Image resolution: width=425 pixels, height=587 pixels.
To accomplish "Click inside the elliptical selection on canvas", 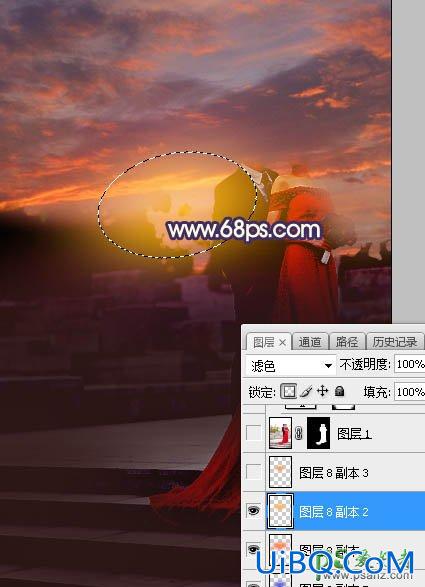I will (177, 205).
